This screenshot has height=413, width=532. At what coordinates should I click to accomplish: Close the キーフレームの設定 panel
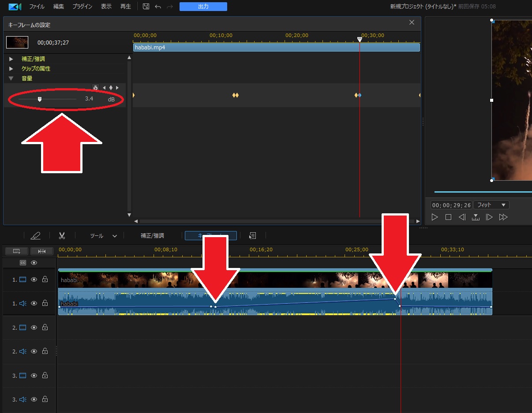pyautogui.click(x=412, y=22)
